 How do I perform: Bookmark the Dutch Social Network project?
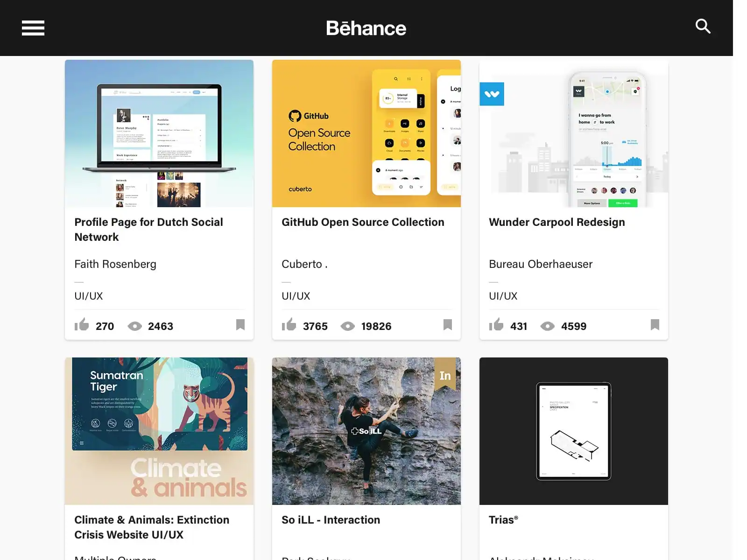[x=240, y=324]
